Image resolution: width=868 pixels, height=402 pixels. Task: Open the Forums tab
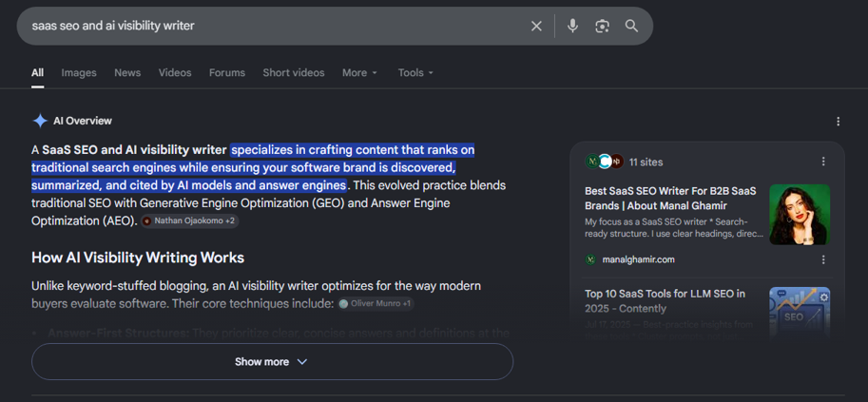(227, 72)
